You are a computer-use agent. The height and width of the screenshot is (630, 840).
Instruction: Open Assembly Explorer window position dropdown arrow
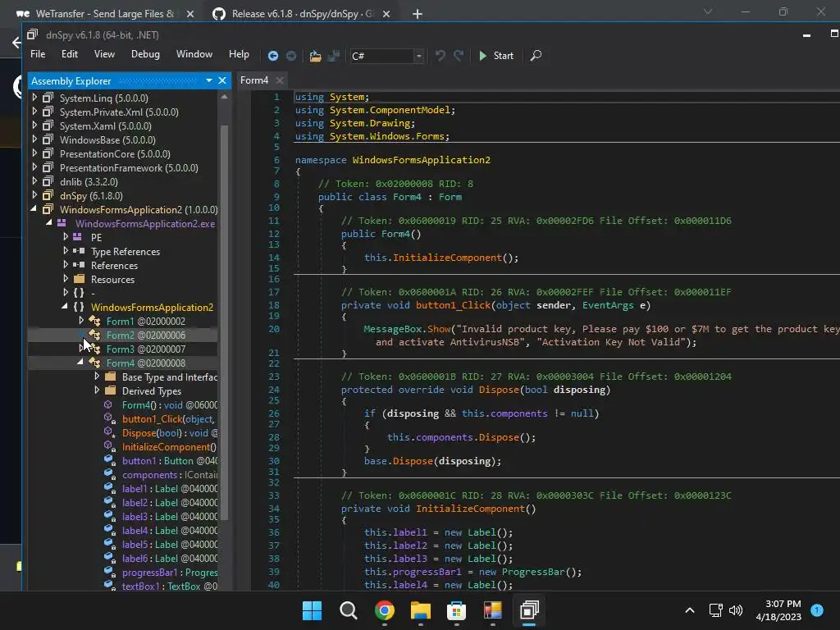click(209, 80)
